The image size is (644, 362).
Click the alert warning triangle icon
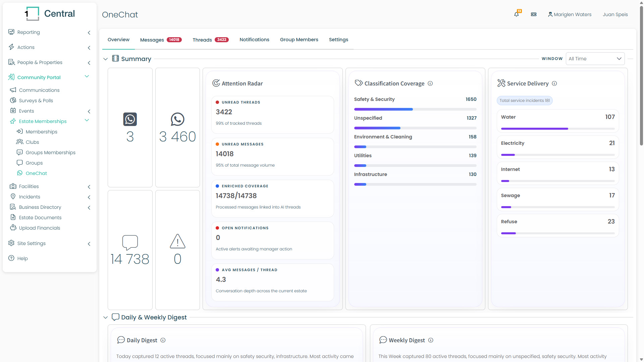click(177, 241)
